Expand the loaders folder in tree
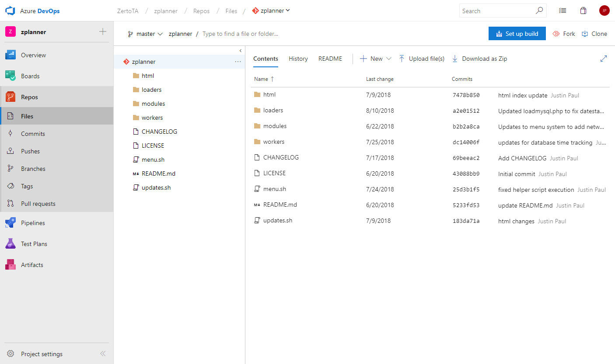The height and width of the screenshot is (364, 615). point(147,90)
